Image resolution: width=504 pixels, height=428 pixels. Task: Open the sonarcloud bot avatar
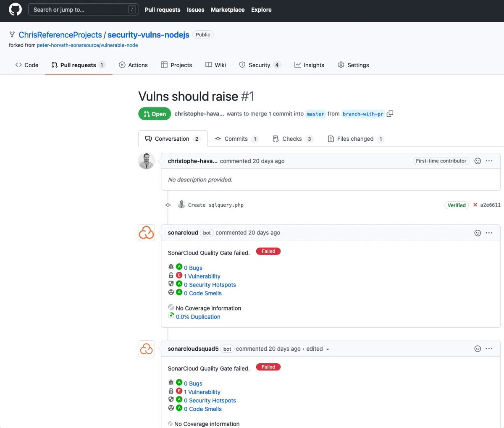(147, 233)
